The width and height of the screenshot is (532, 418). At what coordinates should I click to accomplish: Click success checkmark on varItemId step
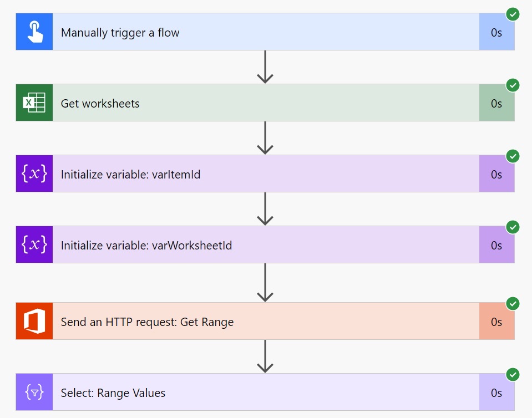coord(513,156)
